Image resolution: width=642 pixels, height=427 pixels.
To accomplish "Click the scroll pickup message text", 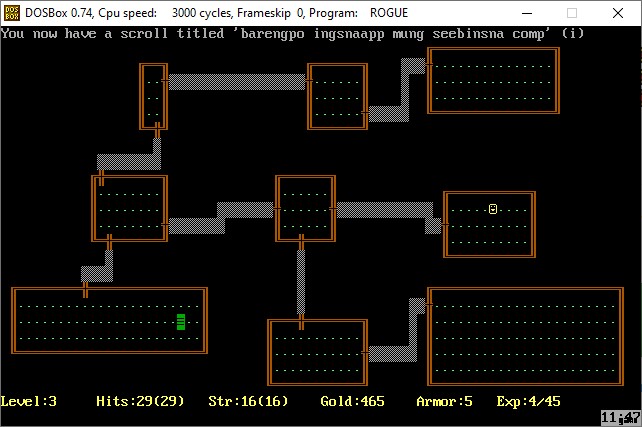I will (x=292, y=33).
